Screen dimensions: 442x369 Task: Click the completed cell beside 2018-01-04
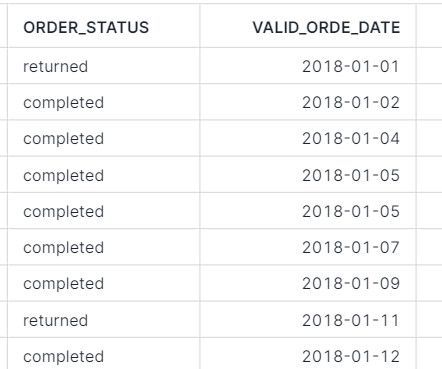(104, 138)
